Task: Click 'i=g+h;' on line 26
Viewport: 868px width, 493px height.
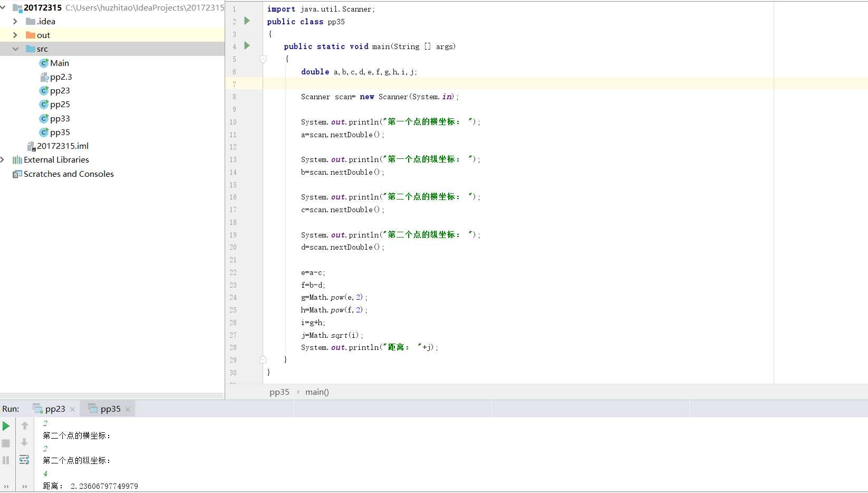Action: tap(313, 323)
